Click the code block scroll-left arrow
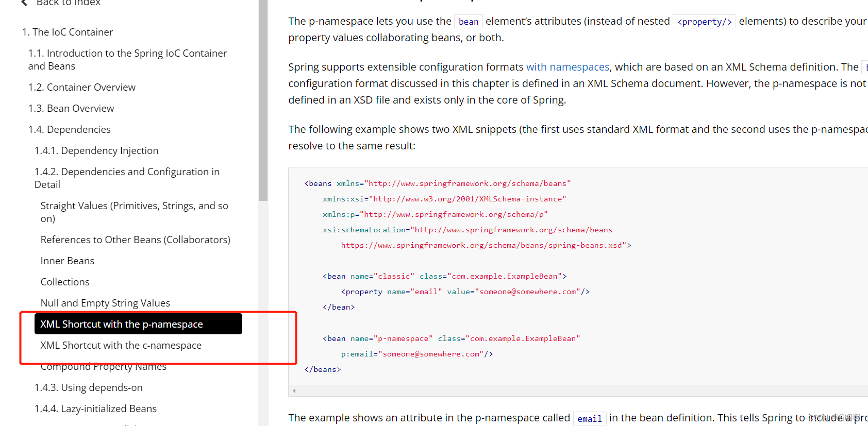868x426 pixels. click(294, 390)
